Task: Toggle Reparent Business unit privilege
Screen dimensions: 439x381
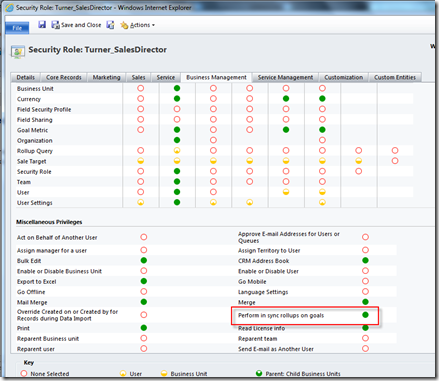Action: point(144,338)
